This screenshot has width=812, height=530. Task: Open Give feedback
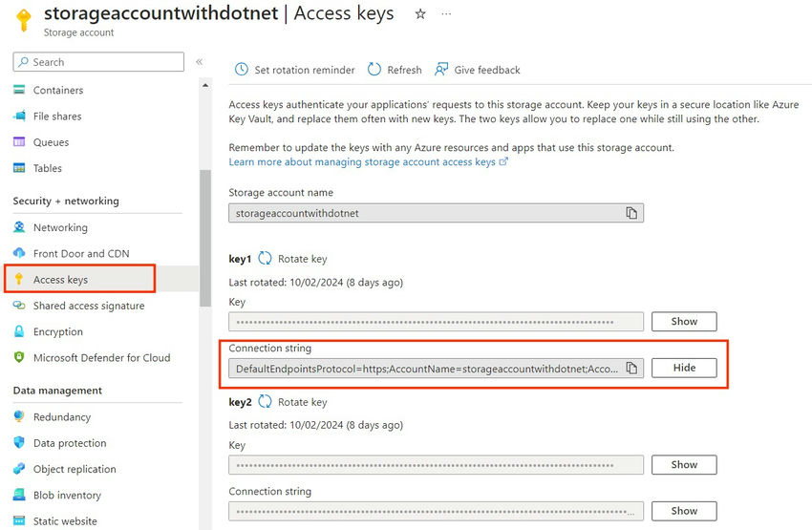tap(478, 70)
